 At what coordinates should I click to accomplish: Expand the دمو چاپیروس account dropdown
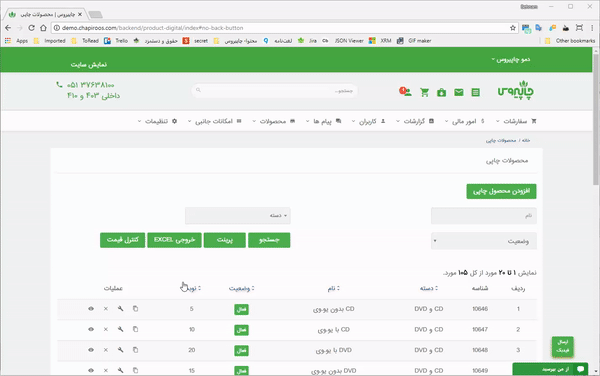511,59
